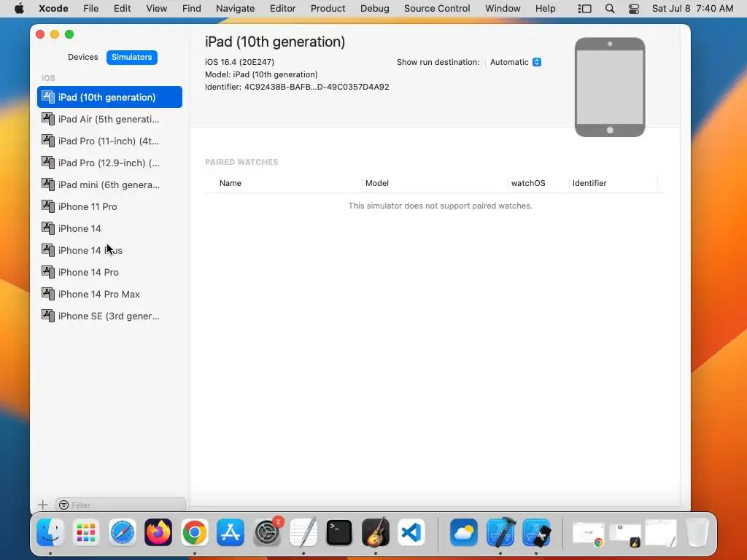Open the Debug menu
This screenshot has width=747, height=560.
point(374,9)
